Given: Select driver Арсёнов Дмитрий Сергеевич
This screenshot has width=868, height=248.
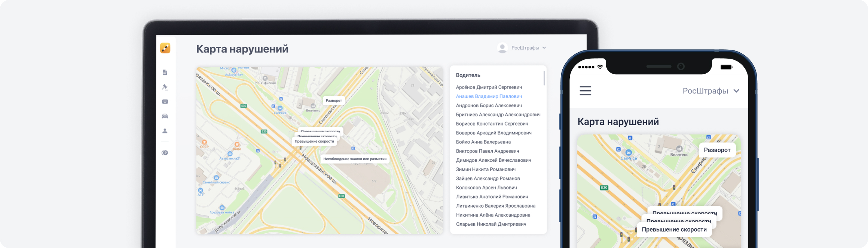Looking at the screenshot, I should pos(489,87).
